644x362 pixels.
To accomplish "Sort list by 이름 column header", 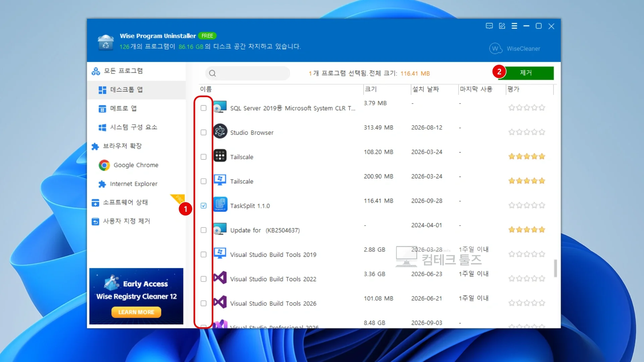I will click(x=206, y=89).
